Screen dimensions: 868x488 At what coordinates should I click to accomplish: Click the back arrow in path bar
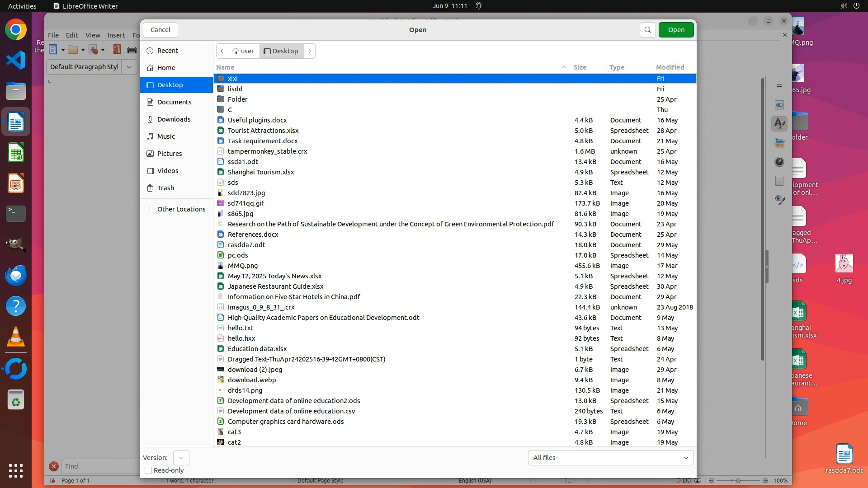point(222,51)
